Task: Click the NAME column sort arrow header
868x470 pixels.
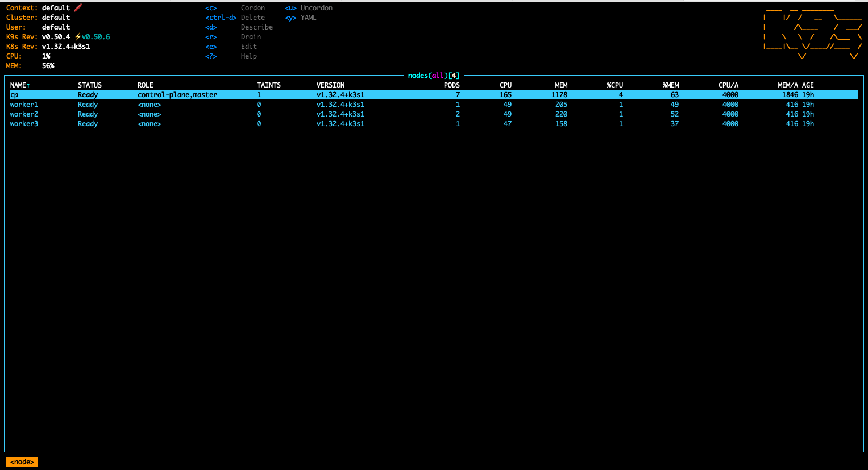Action: tap(20, 85)
